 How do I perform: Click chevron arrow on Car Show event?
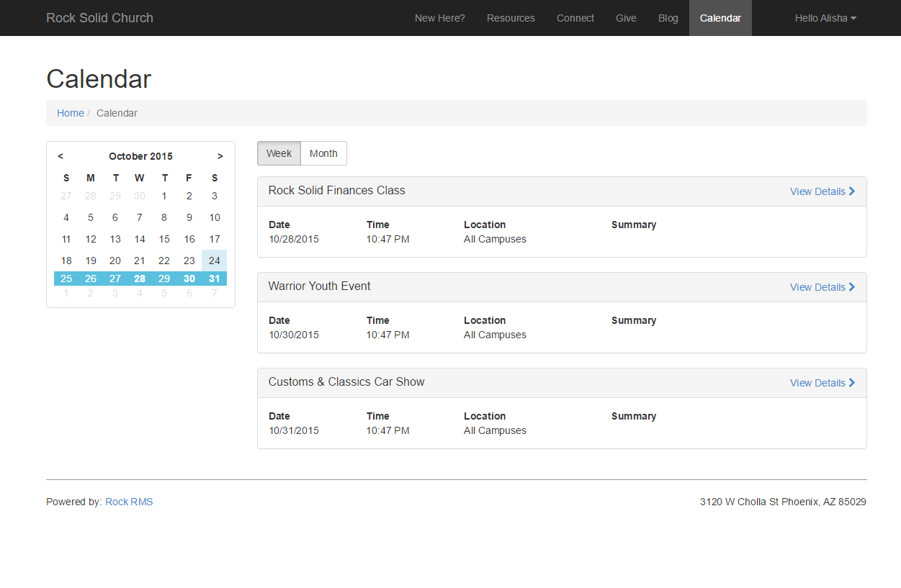[x=852, y=383]
